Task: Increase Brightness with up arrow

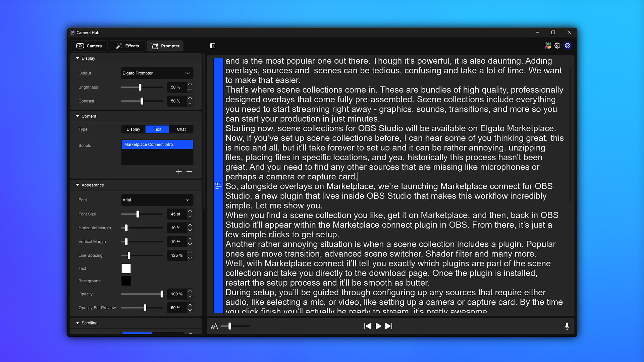Action: pyautogui.click(x=190, y=84)
